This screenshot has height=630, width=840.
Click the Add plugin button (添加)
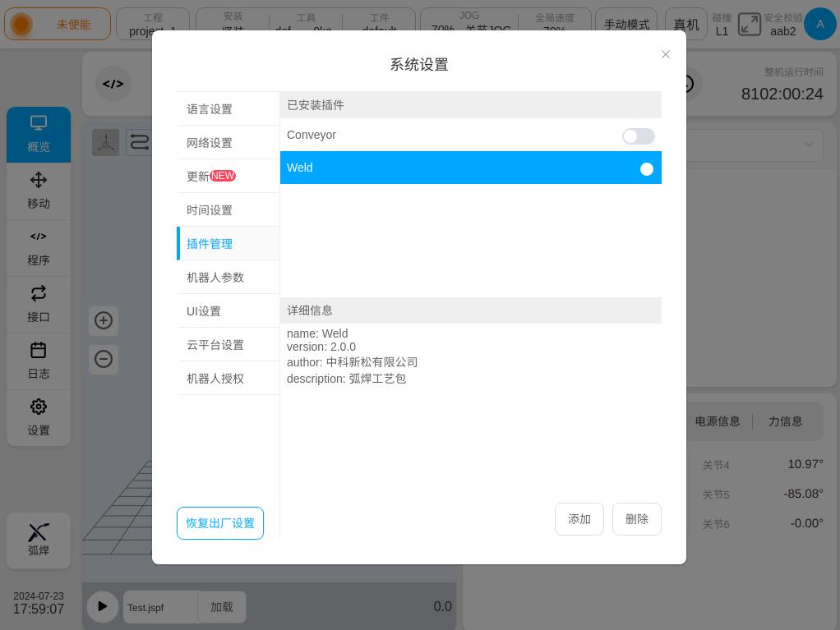(579, 519)
